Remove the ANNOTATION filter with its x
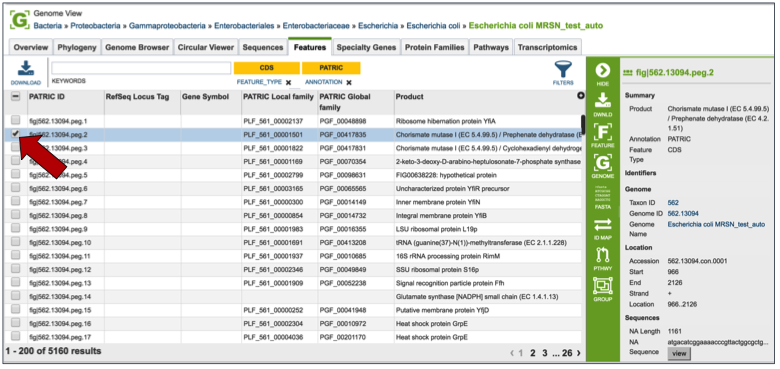Screen dimensions: 780x369 pos(349,83)
